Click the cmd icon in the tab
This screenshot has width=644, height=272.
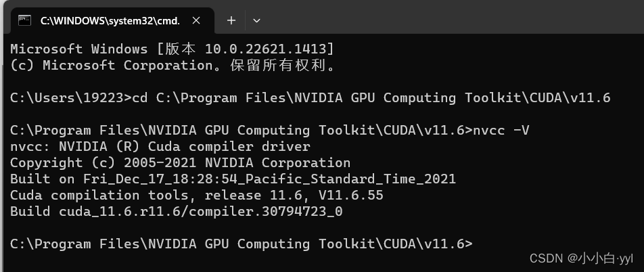[x=24, y=20]
